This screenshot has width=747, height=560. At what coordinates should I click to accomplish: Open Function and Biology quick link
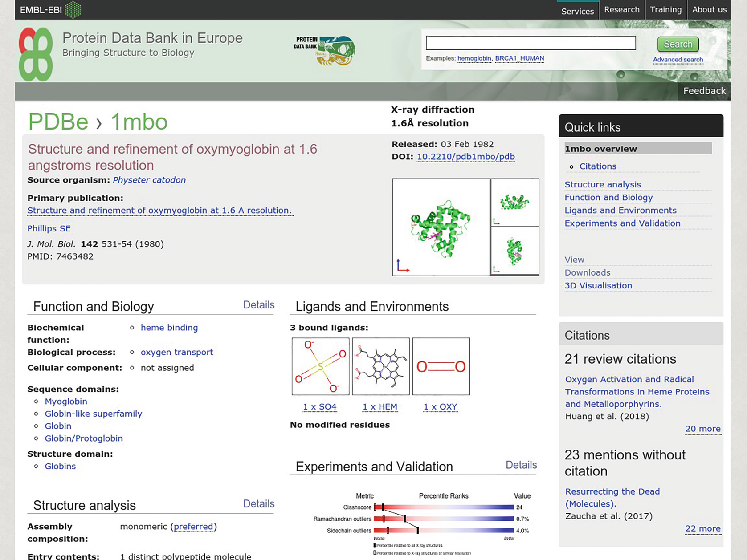click(x=608, y=197)
